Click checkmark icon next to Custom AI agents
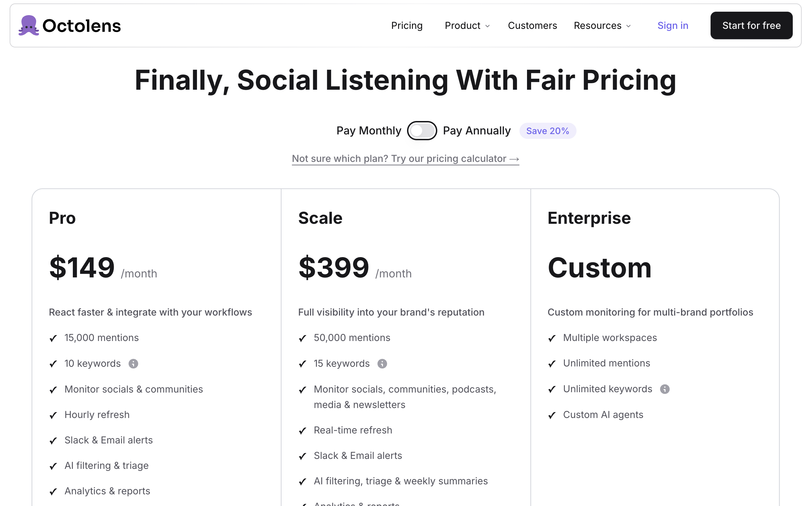 pos(552,415)
